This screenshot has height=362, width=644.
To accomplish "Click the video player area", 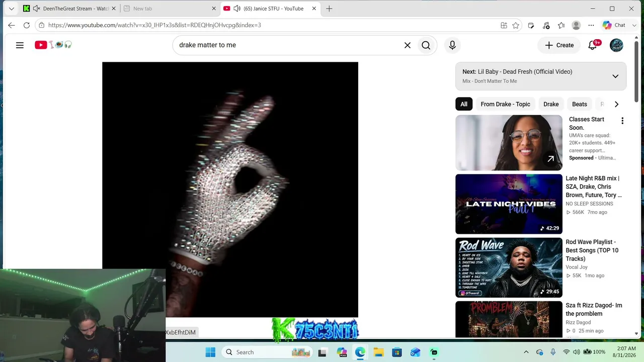I will (x=230, y=190).
